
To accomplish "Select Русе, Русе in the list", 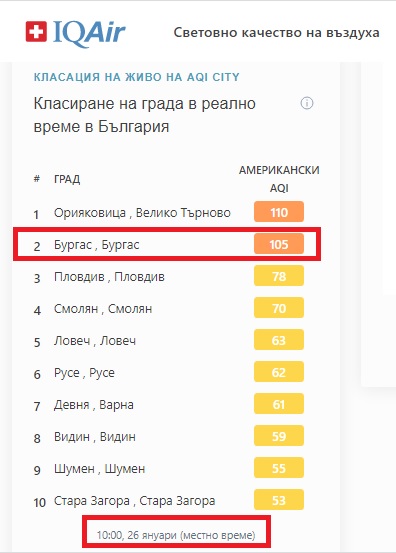I will (84, 373).
